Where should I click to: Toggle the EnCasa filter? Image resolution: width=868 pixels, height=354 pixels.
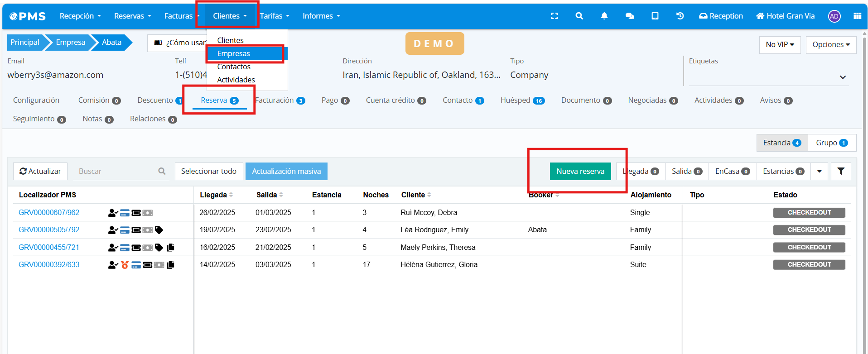click(732, 171)
